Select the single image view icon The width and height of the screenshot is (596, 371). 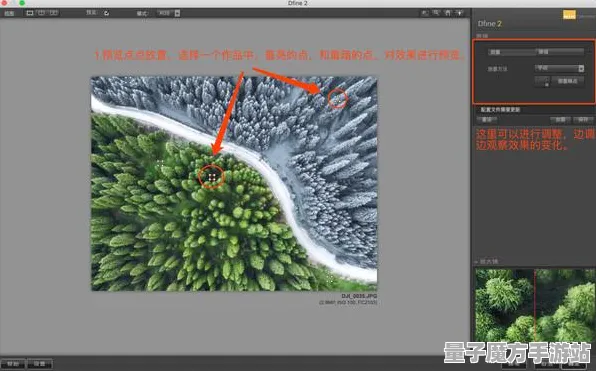coord(30,13)
